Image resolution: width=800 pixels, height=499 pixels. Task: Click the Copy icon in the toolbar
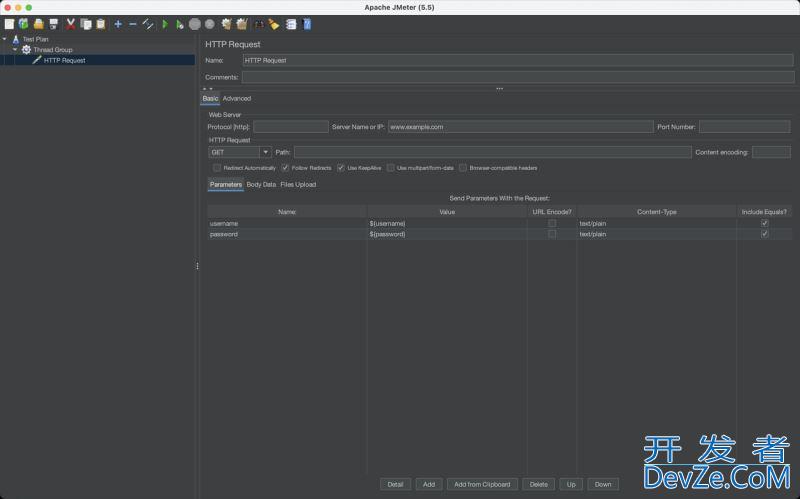point(86,24)
